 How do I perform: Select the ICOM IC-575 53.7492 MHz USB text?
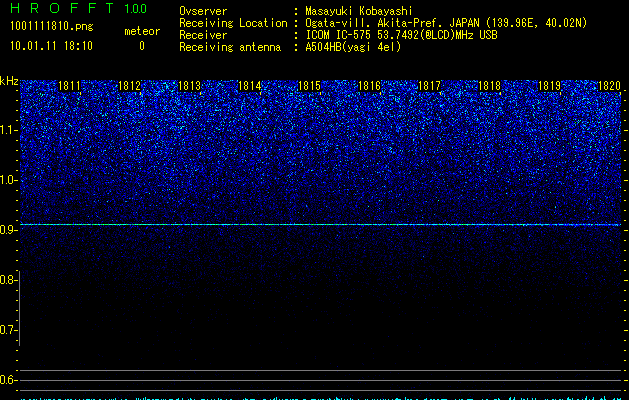coord(401,35)
